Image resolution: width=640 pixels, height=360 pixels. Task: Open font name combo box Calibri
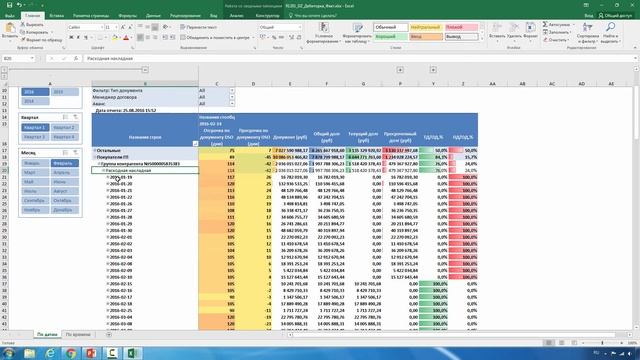tap(85, 27)
